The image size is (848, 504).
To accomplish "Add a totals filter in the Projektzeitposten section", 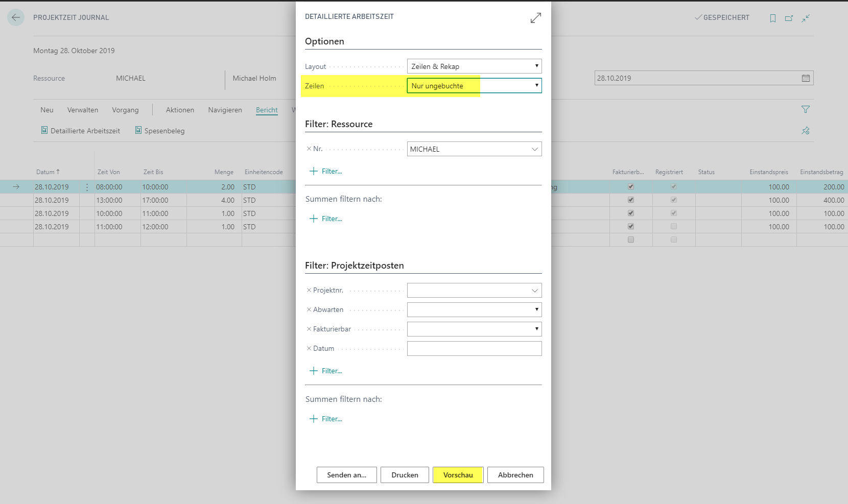I will point(326,419).
